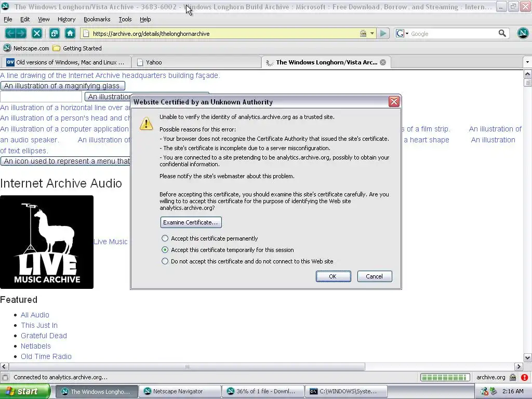Switch to Netscape Navigator taskbar window
The height and width of the screenshot is (399, 532).
click(x=180, y=392)
